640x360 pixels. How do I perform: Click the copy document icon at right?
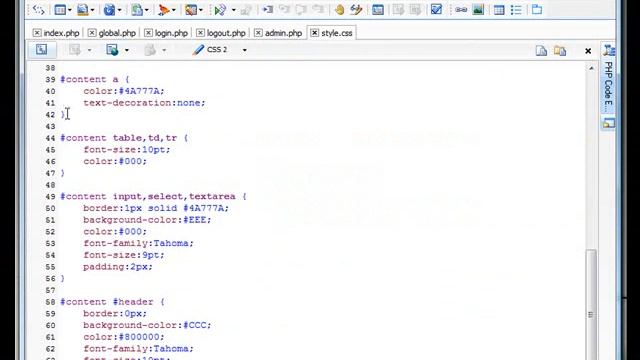pyautogui.click(x=541, y=51)
